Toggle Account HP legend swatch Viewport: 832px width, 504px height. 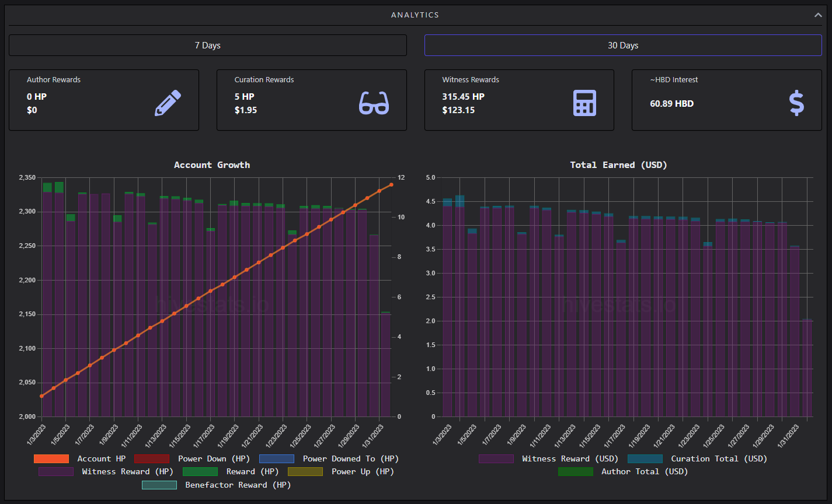(51, 459)
